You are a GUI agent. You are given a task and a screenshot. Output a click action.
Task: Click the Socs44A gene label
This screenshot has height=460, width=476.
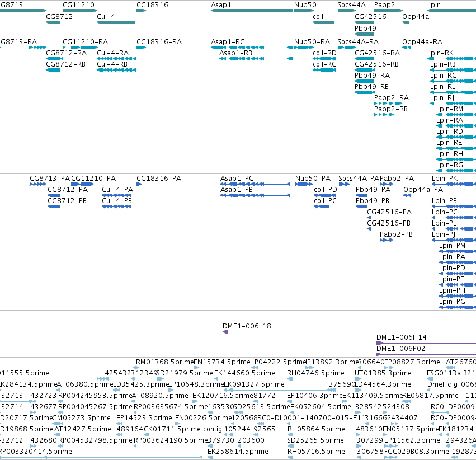click(x=351, y=5)
